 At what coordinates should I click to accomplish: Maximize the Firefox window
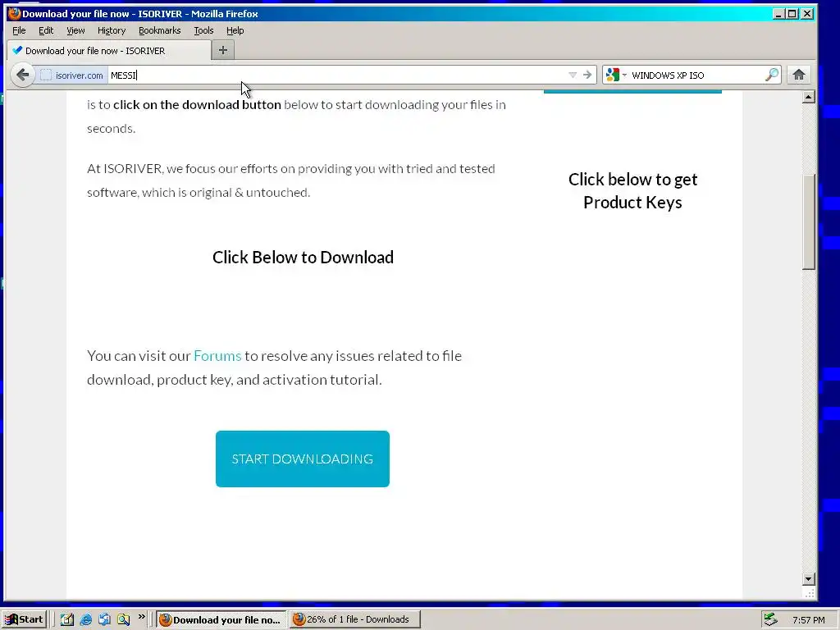[792, 13]
